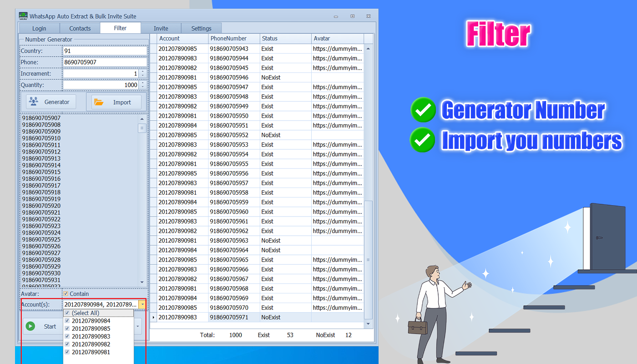Image resolution: width=637 pixels, height=364 pixels.
Task: Click the Quantity spinner up arrow
Action: click(x=143, y=83)
